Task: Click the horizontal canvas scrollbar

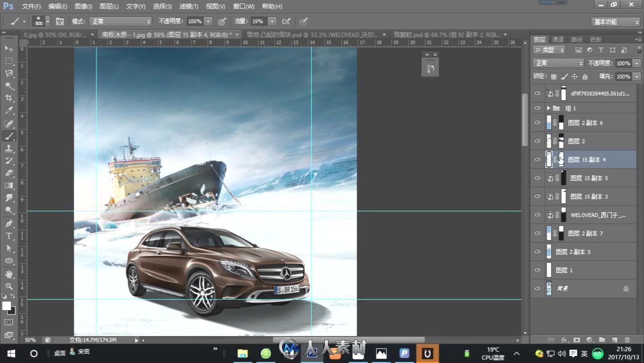Action: coord(348,340)
